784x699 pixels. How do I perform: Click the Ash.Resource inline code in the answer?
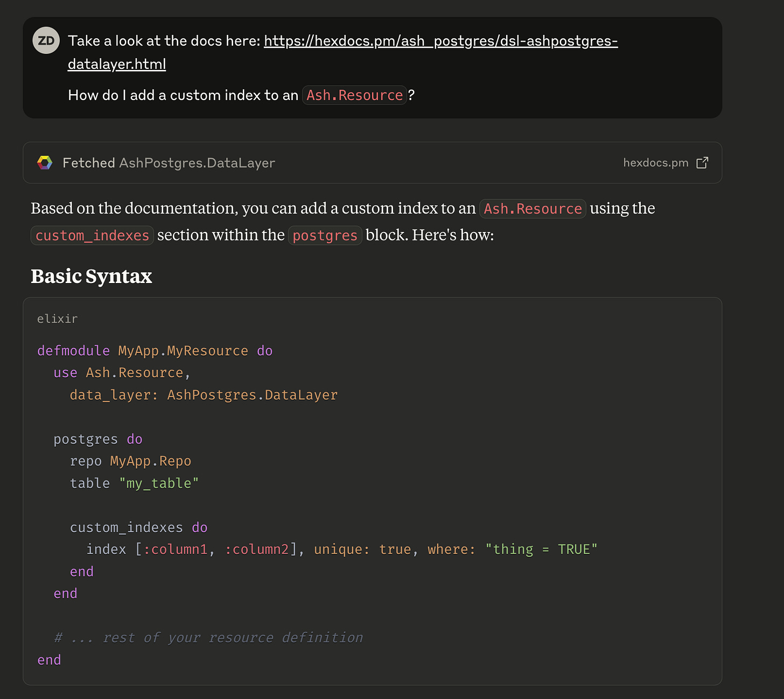533,209
